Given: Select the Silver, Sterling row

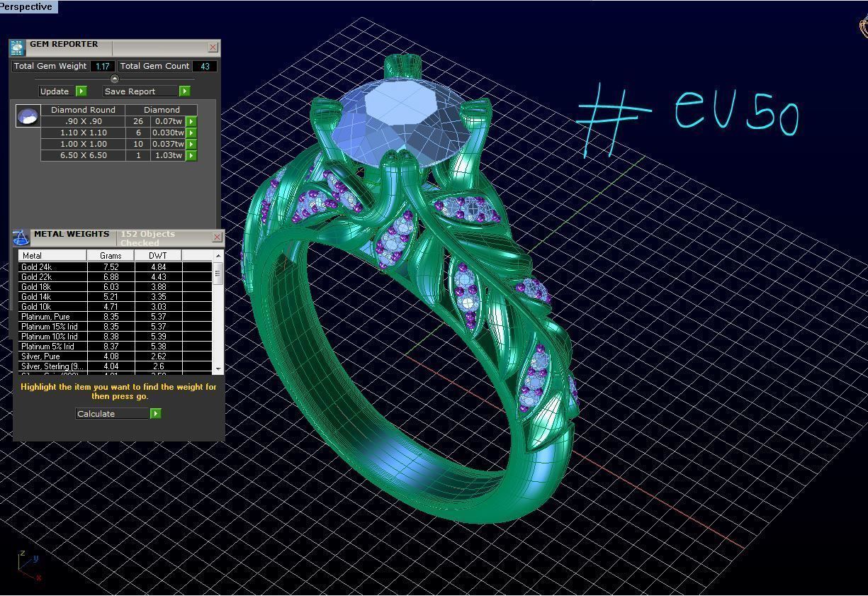Looking at the screenshot, I should pyautogui.click(x=115, y=366).
